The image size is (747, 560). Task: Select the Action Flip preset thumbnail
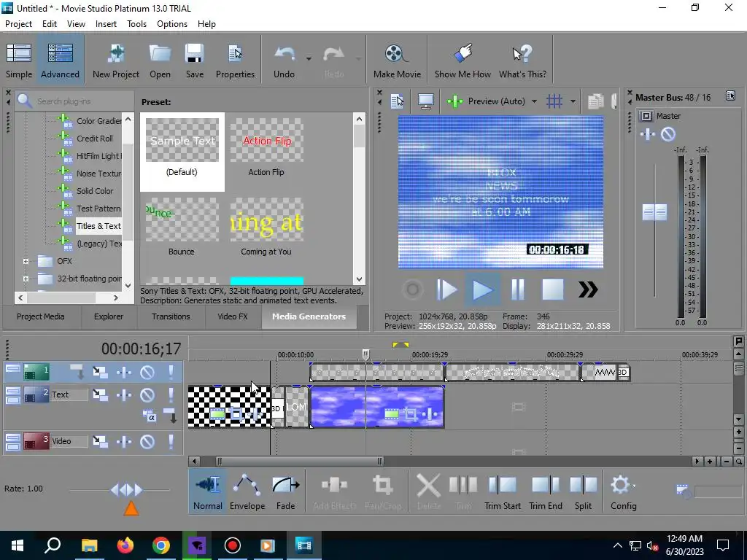pyautogui.click(x=266, y=141)
